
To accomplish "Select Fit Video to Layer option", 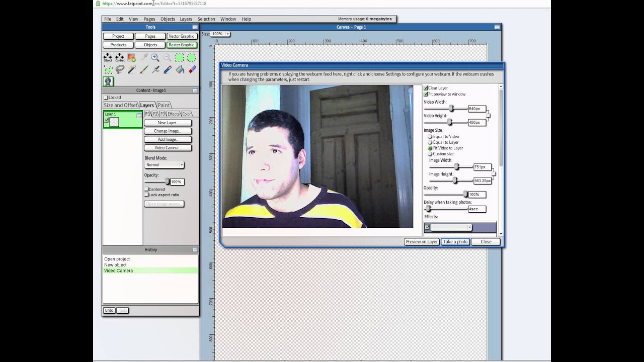I will 430,148.
